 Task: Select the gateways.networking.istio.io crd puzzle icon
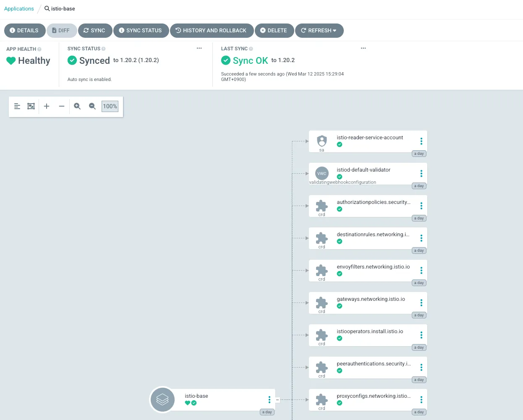pos(322,303)
